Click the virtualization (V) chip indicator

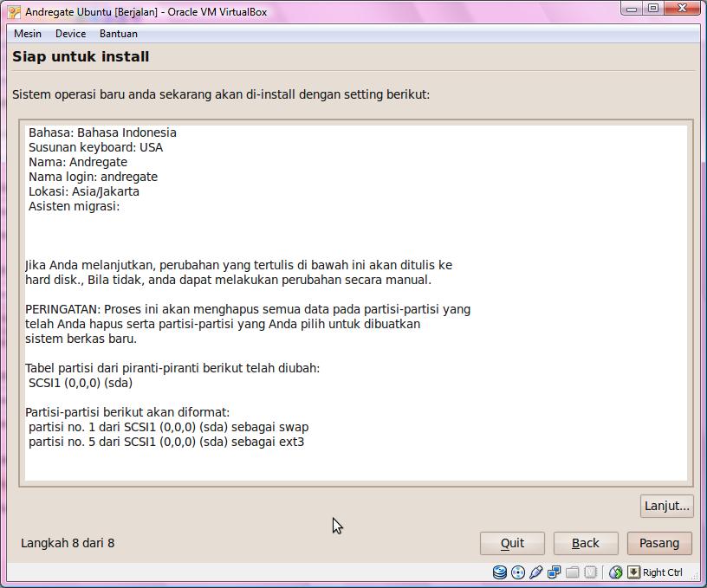[590, 572]
